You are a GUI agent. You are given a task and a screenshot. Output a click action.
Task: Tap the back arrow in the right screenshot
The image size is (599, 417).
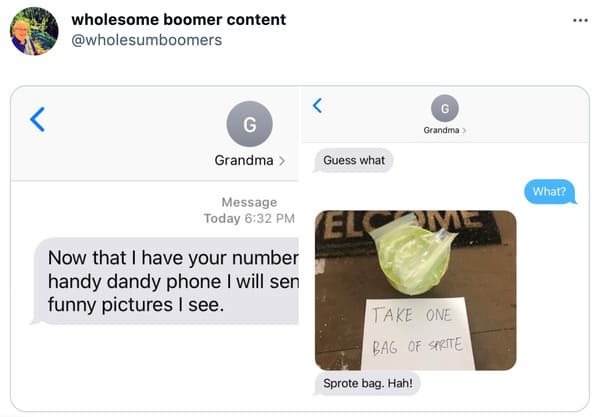(x=317, y=106)
